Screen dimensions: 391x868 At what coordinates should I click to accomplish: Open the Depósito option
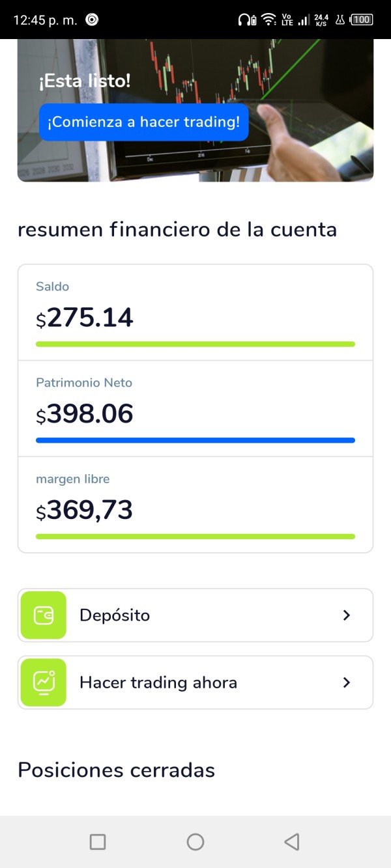tap(195, 615)
